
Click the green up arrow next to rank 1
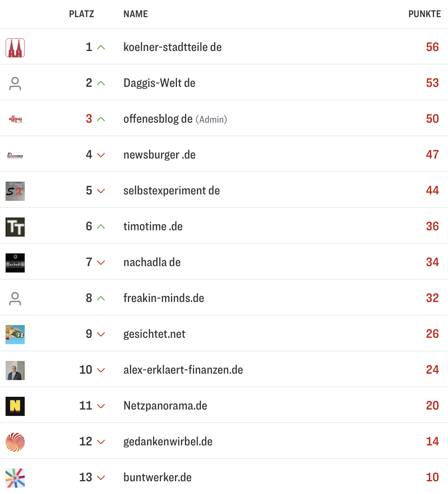point(100,47)
